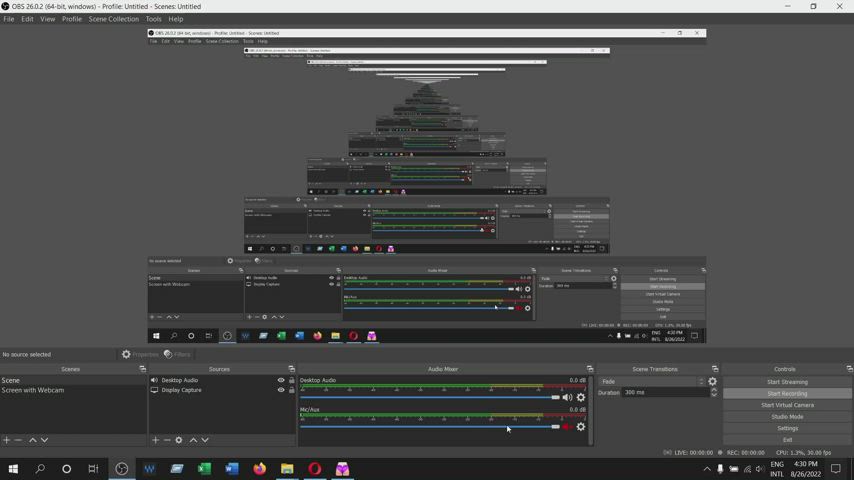The image size is (854, 480).
Task: Move scene up with Scenes panel up arrow
Action: pyautogui.click(x=33, y=440)
